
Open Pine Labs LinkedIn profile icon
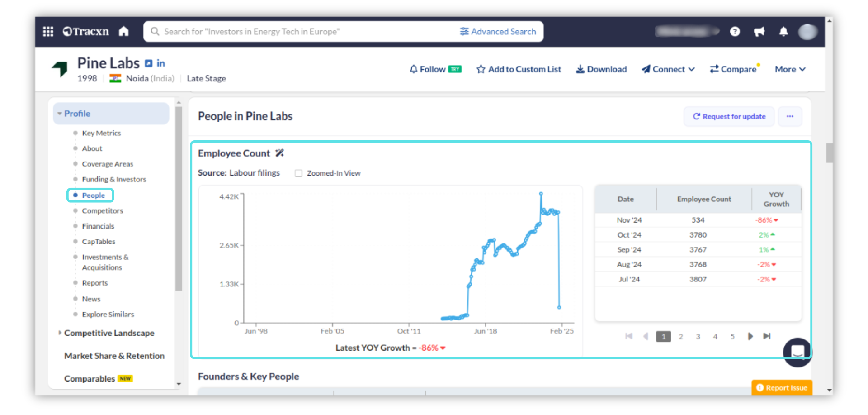(161, 63)
